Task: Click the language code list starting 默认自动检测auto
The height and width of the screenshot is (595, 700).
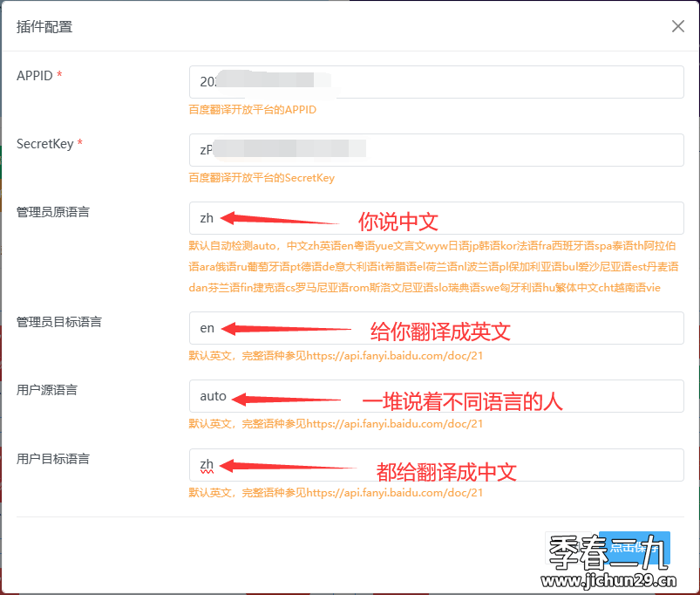Action: [x=433, y=267]
